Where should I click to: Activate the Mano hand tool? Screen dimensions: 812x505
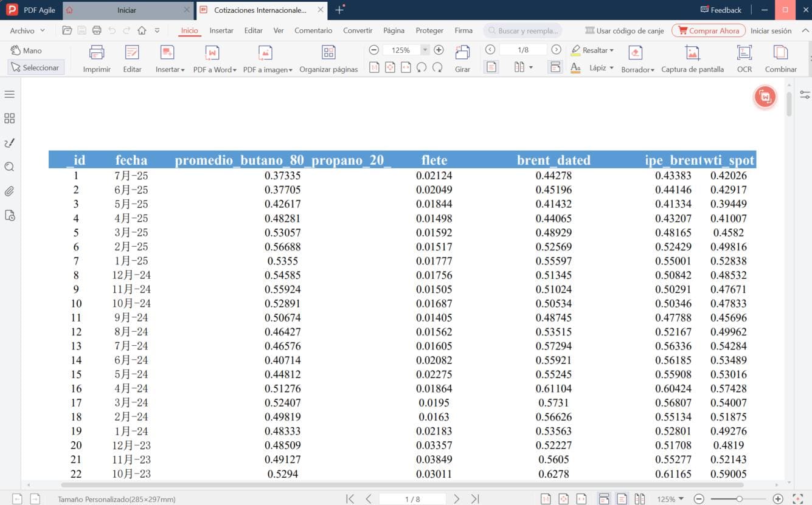26,50
